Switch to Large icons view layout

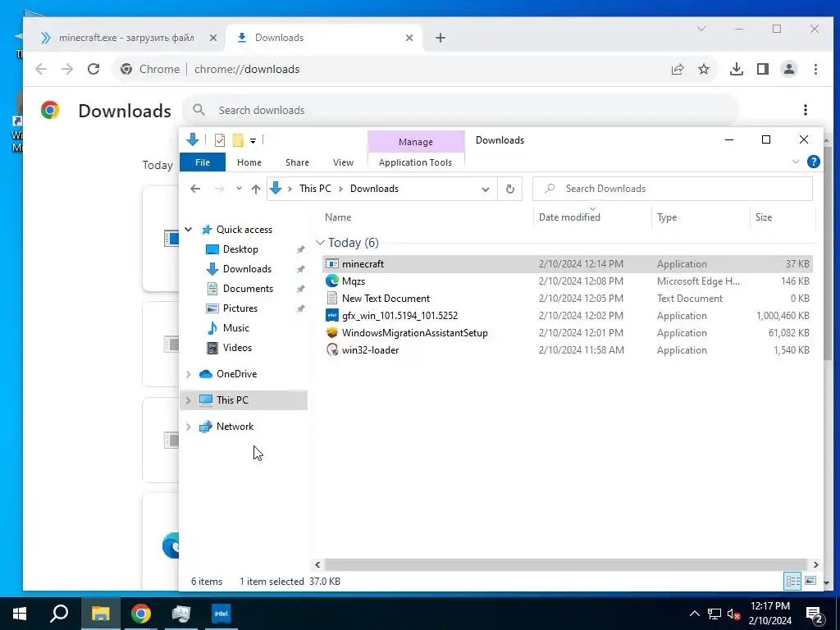tap(810, 581)
